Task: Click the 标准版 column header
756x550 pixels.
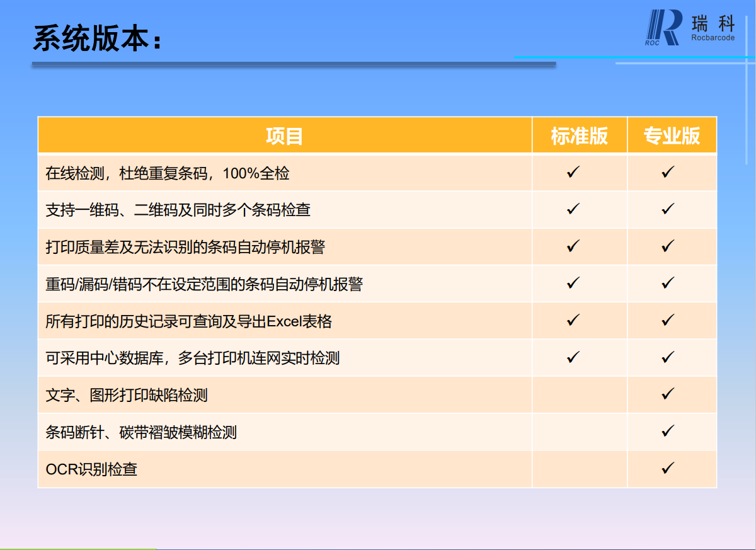Action: pos(579,135)
